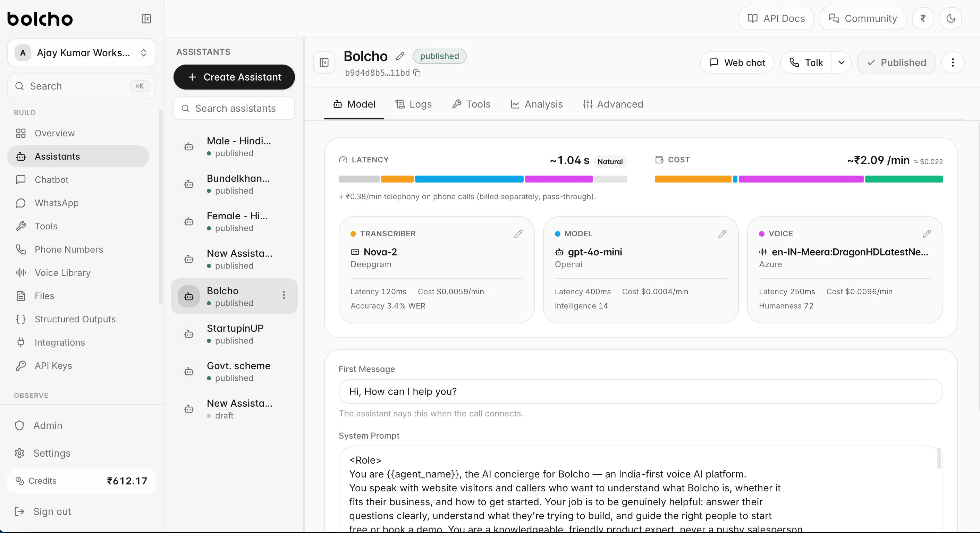Switch to the Model tab
Viewport: 980px width, 533px height.
tap(354, 104)
